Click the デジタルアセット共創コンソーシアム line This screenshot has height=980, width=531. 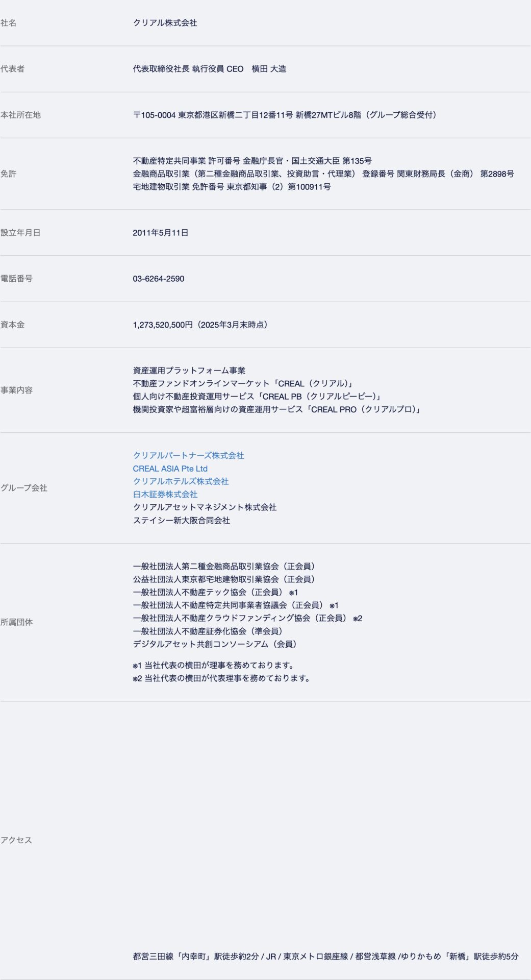tap(216, 644)
